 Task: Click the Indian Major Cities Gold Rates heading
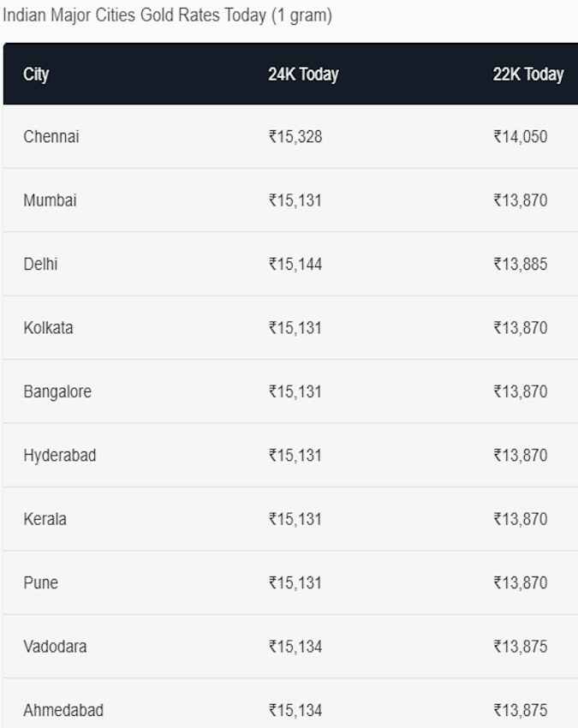167,15
